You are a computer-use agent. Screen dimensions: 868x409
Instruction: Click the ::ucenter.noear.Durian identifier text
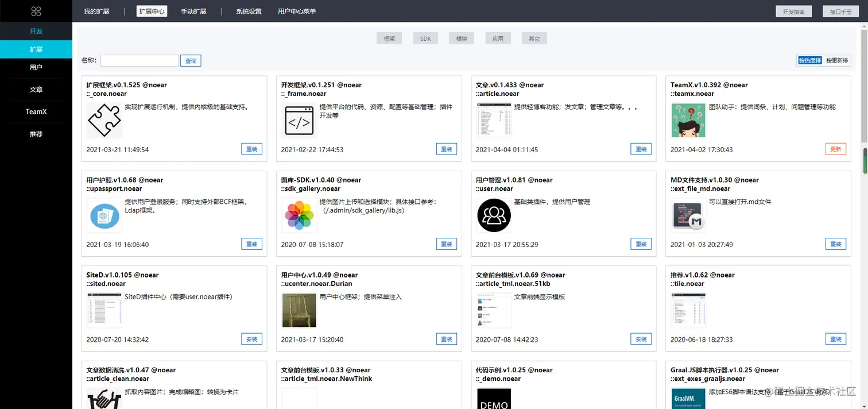coord(317,284)
